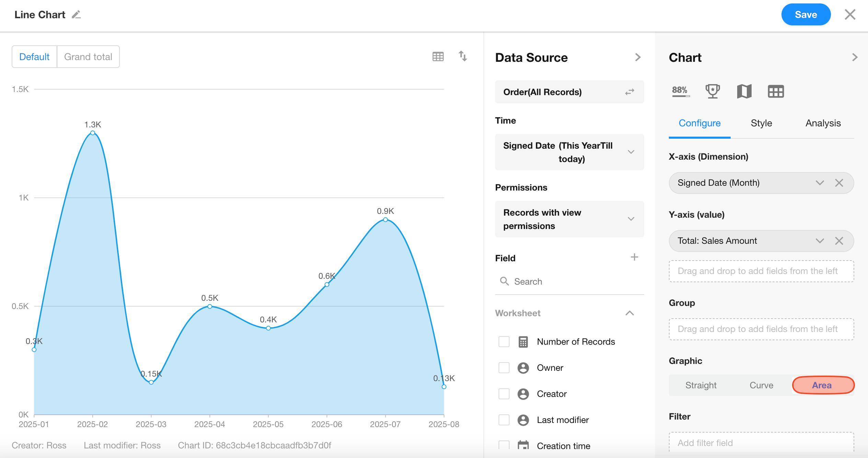
Task: Click the Save button
Action: (x=806, y=15)
